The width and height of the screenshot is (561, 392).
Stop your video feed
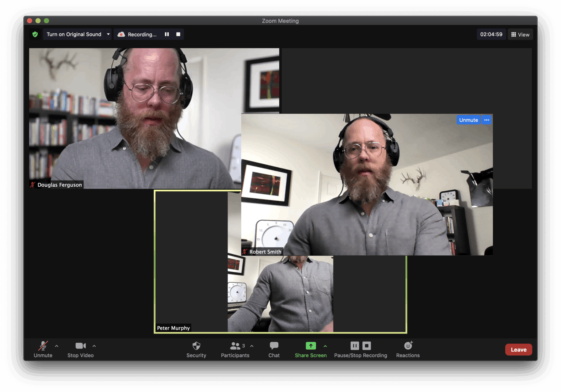(80, 349)
